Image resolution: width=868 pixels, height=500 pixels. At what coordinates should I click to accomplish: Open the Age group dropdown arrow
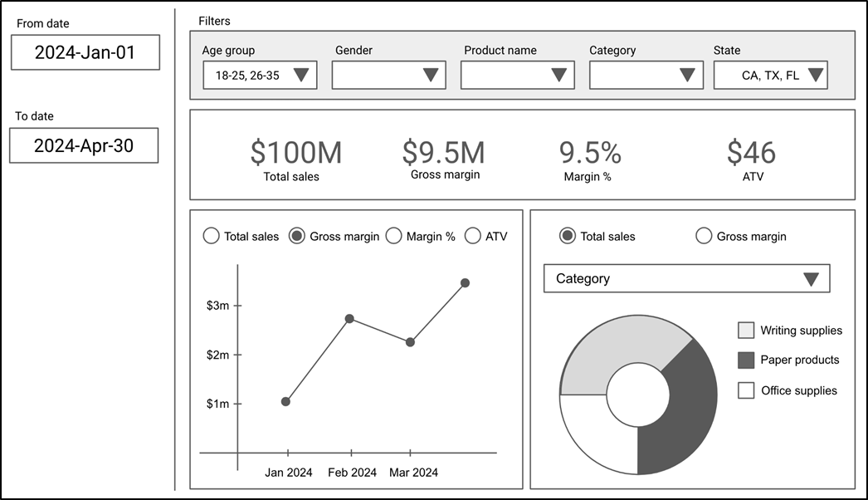pyautogui.click(x=301, y=75)
